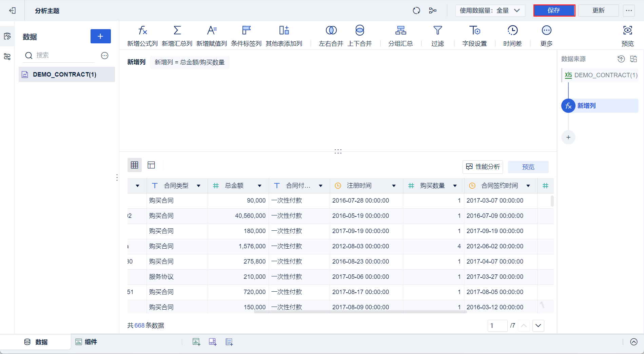Click the 其他表添加列 tool
644x354 pixels.
(x=284, y=36)
